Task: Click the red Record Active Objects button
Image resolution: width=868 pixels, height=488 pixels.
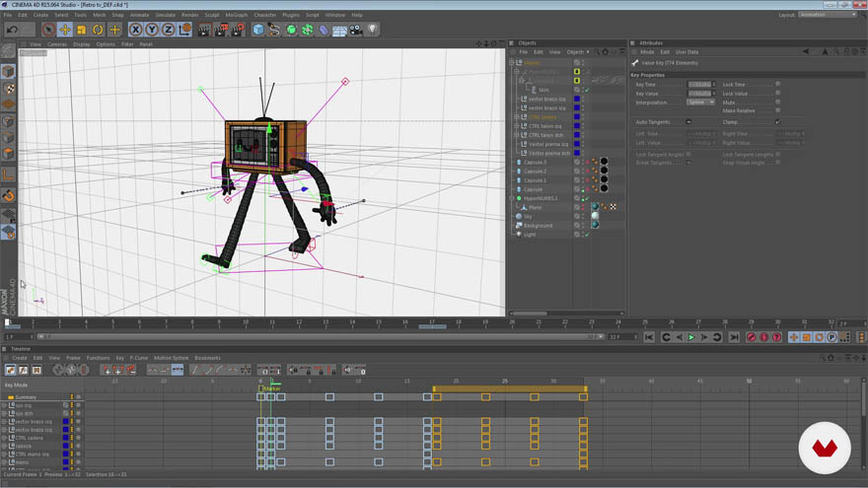Action: tap(752, 337)
